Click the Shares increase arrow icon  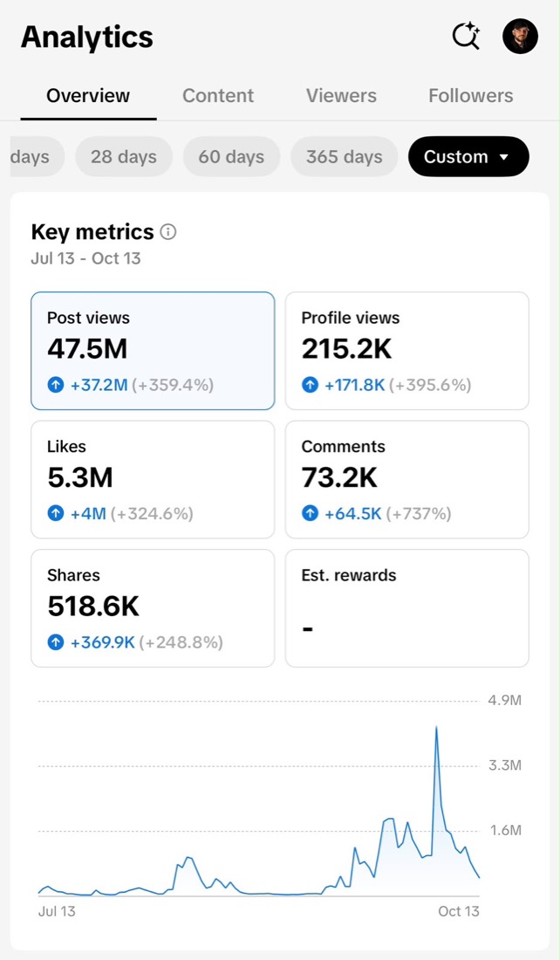tap(56, 641)
